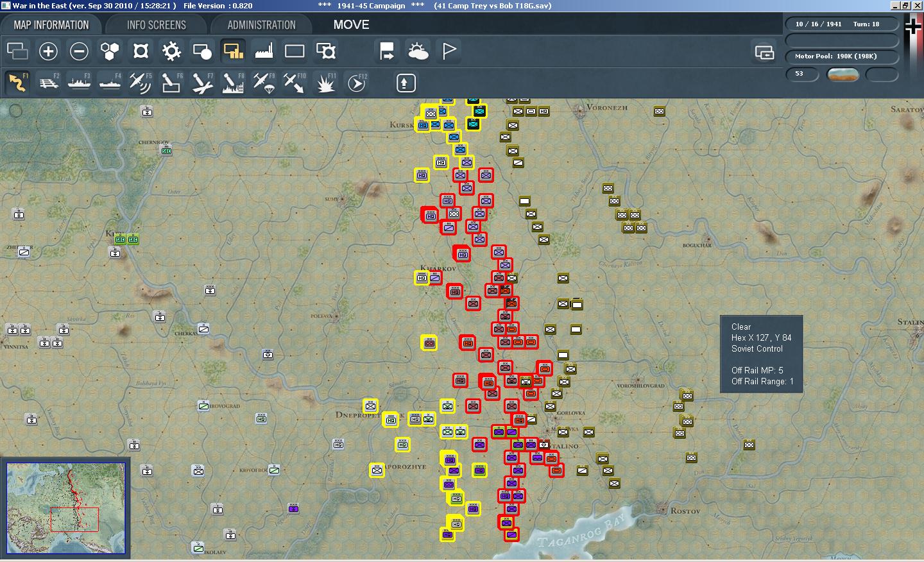Select the F10 air transfer mode icon
Screen dimensions: 924x562
click(295, 83)
